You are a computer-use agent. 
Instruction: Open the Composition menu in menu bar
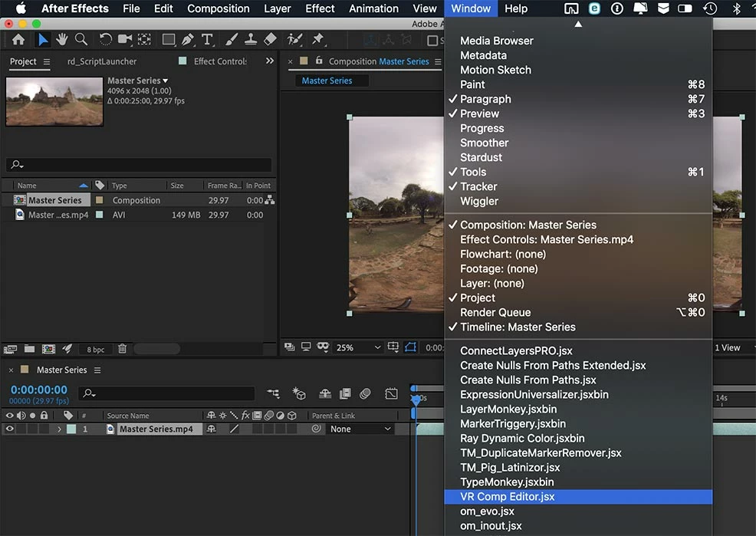pyautogui.click(x=219, y=8)
